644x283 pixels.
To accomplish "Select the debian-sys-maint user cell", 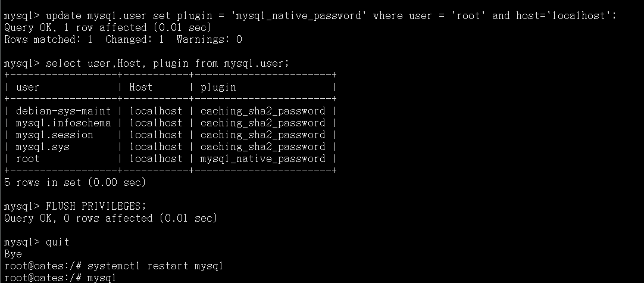I will click(x=63, y=111).
